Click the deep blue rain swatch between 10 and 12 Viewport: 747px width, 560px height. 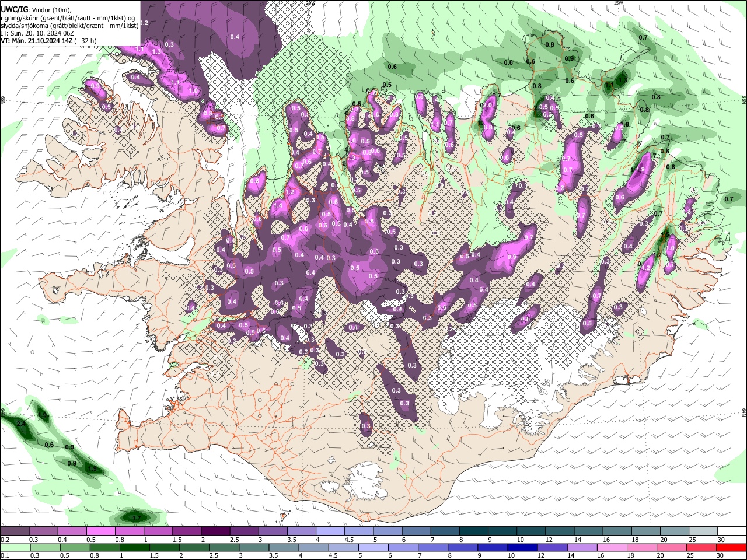[523, 548]
